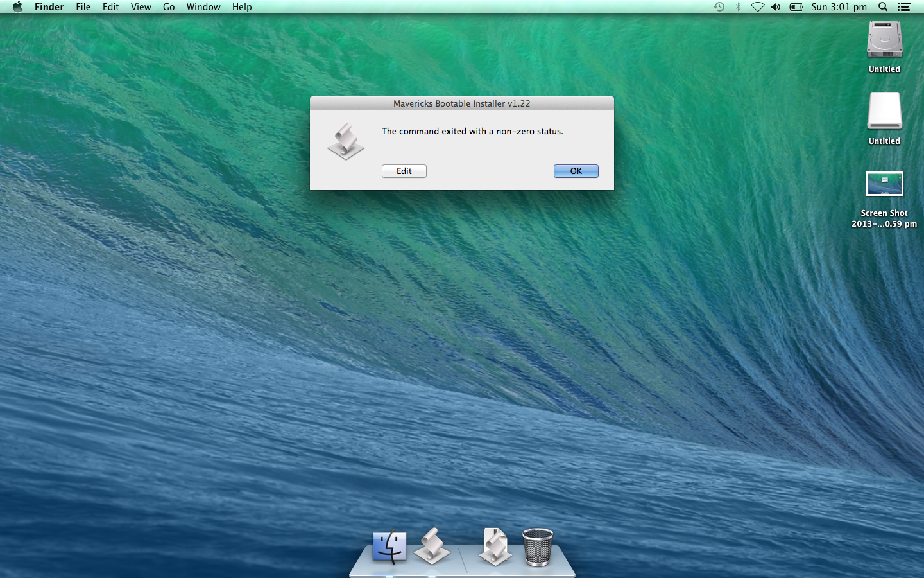Select the Screen Shot file thumbnail on desktop
This screenshot has height=578, width=924.
tap(884, 184)
